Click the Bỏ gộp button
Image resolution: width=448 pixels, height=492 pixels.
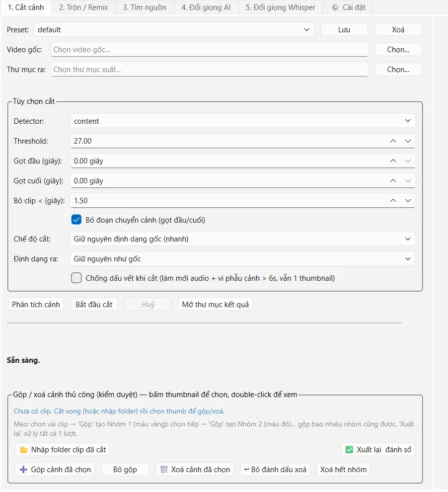pos(125,470)
